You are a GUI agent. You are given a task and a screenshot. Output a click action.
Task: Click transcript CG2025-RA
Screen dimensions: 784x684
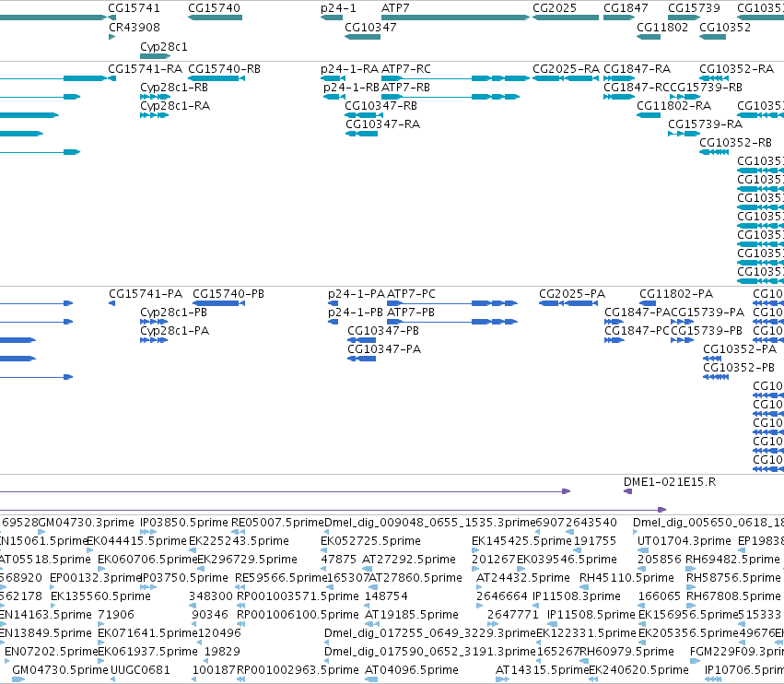(566, 78)
